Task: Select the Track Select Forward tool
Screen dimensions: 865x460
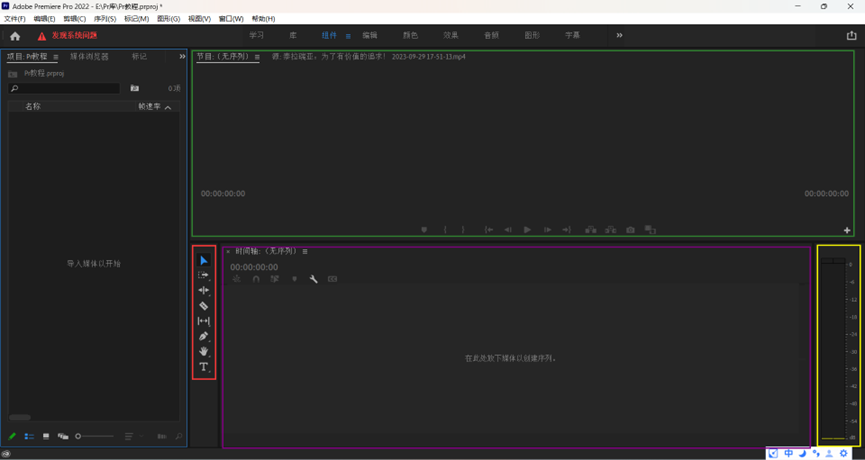Action: coord(204,275)
